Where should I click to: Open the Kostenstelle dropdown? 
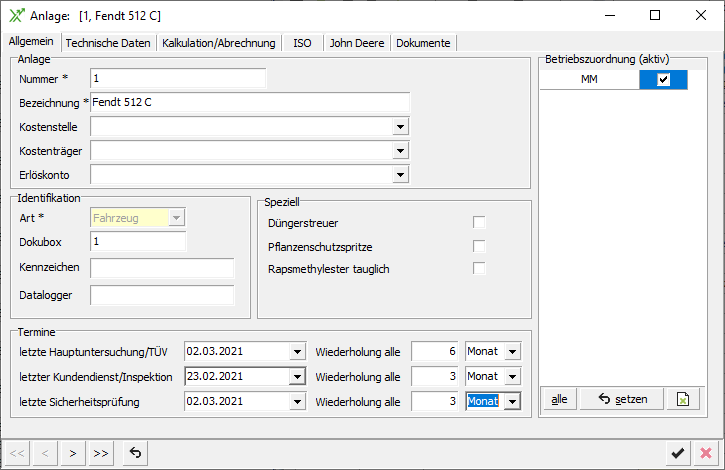[400, 127]
